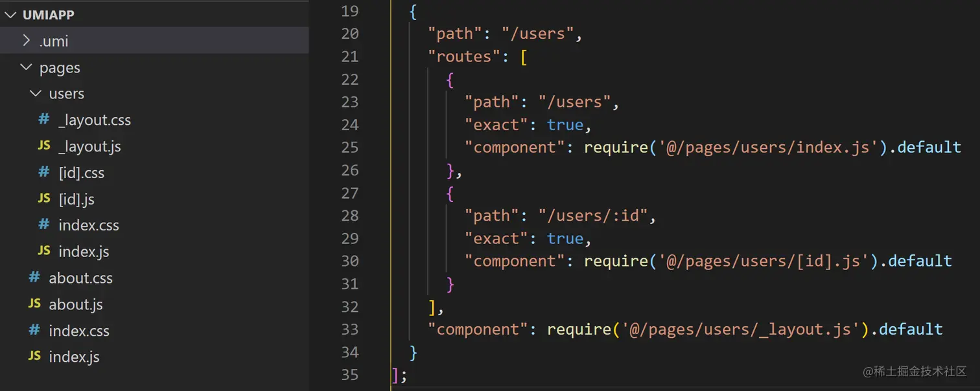Click line number 33 in gutter
The width and height of the screenshot is (980, 391).
click(x=350, y=330)
